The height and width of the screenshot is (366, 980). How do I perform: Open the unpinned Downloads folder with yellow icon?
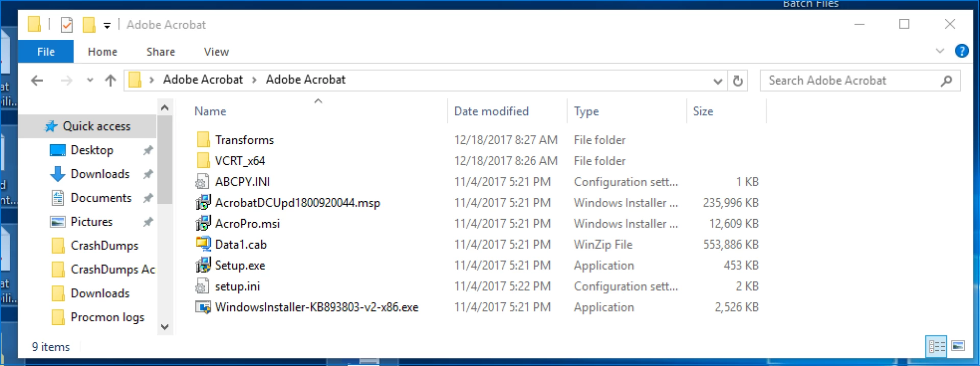coord(100,293)
